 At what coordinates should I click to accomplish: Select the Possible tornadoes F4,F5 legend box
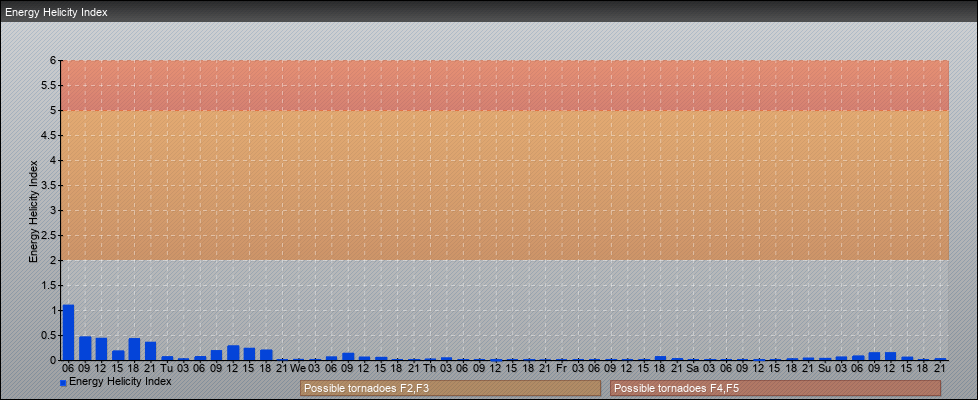click(775, 388)
